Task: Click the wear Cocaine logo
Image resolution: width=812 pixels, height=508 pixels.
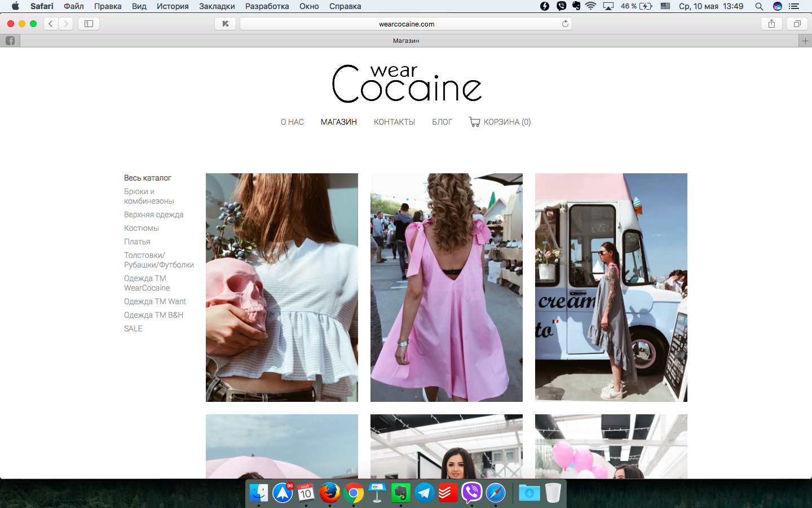Action: (x=407, y=84)
